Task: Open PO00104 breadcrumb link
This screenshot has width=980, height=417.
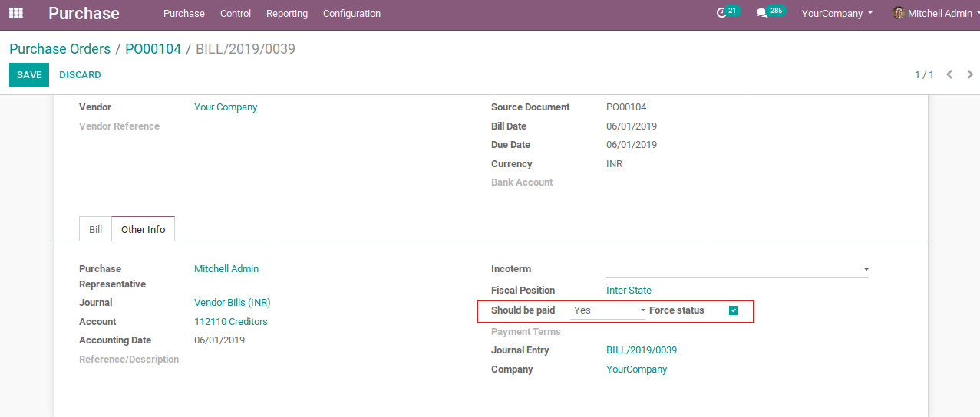Action: (x=153, y=49)
